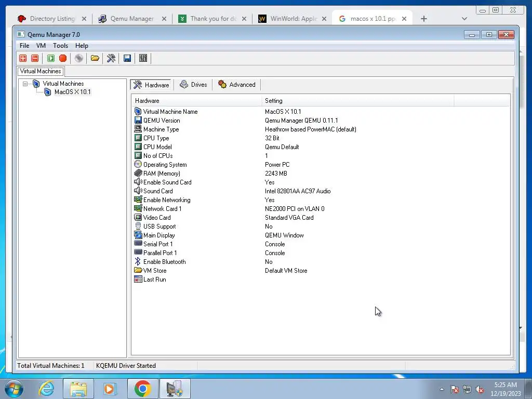
Task: Open the VM menu
Action: pos(41,46)
